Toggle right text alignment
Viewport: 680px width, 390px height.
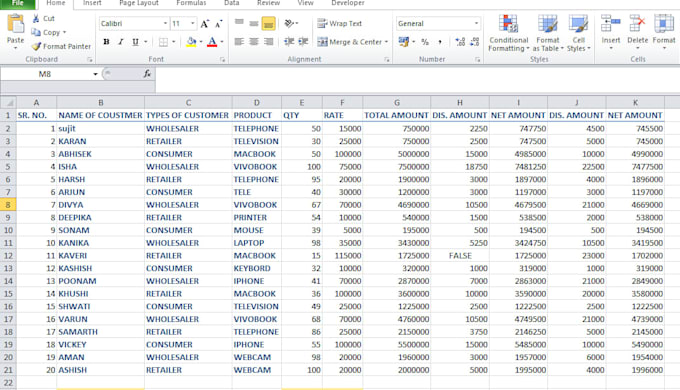268,42
